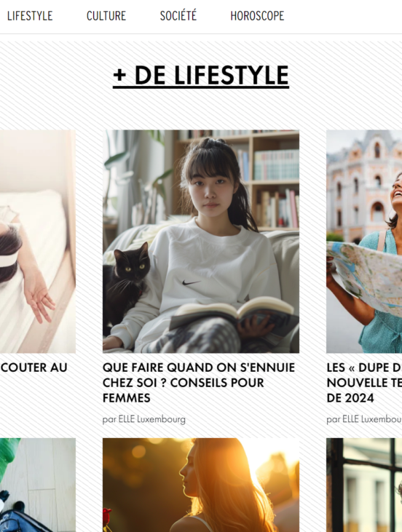402x532 pixels.
Task: Open the sunset woman with long hair thumbnail
Action: pyautogui.click(x=201, y=485)
